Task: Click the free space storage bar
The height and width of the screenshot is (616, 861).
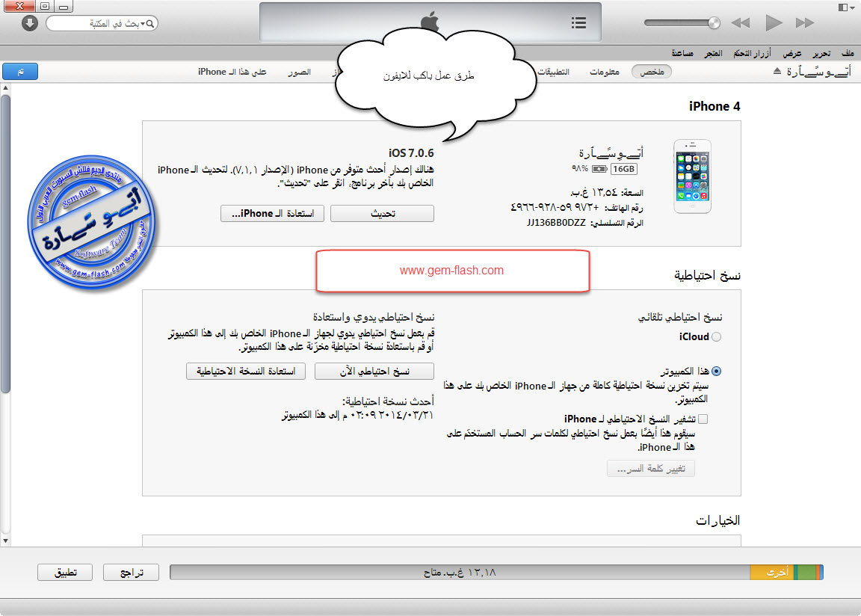Action: point(460,573)
